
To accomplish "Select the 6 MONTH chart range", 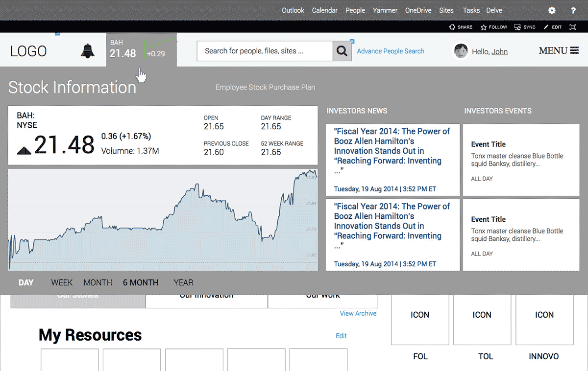I will (x=141, y=282).
